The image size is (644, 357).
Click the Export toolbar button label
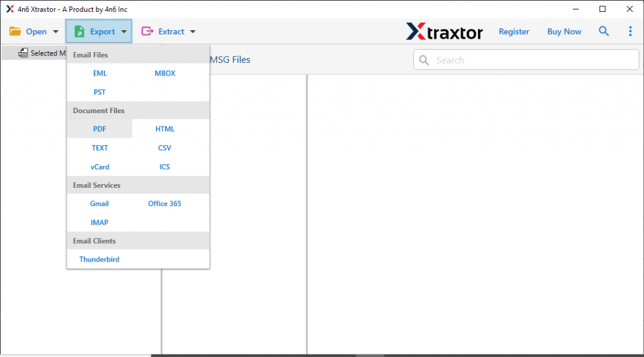coord(103,31)
